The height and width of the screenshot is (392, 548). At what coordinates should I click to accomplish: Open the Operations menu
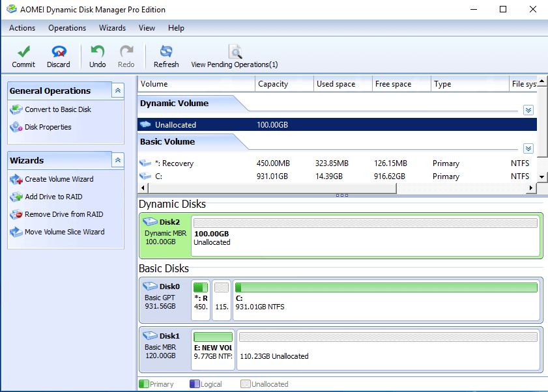67,28
